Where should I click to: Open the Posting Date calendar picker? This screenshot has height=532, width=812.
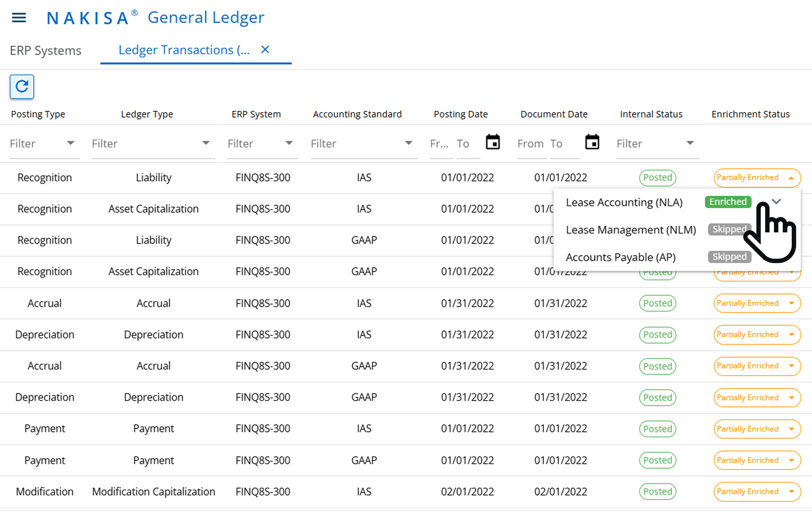pyautogui.click(x=493, y=142)
